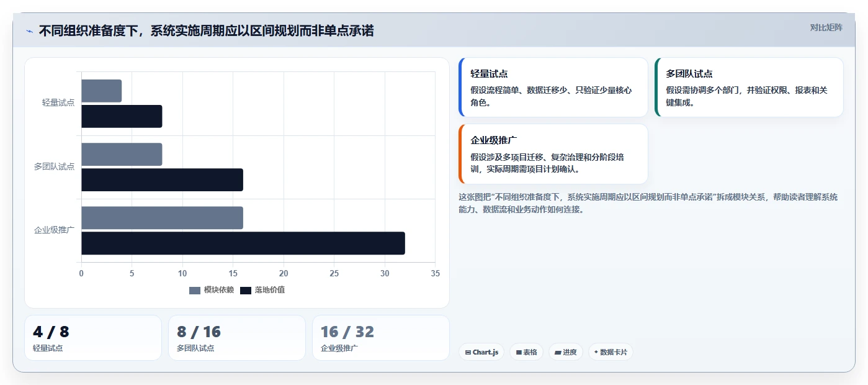Click the gray 模块依赖 bar for 多团队试点
Screen dimensions: 868x385
[x=122, y=155]
